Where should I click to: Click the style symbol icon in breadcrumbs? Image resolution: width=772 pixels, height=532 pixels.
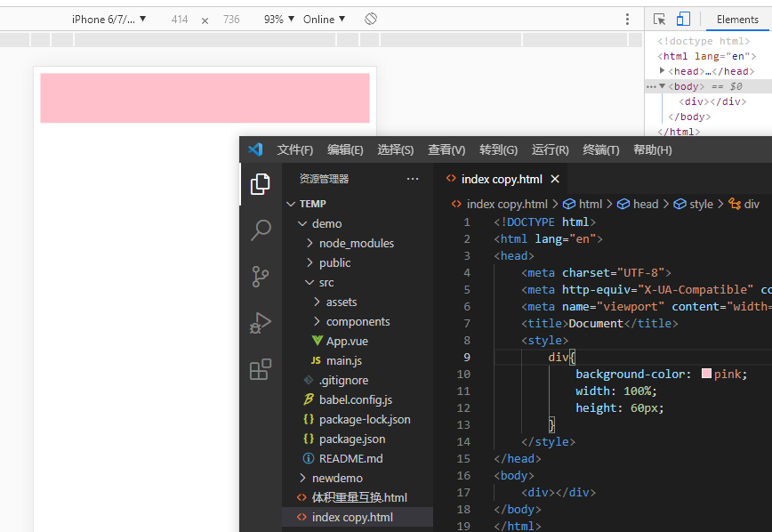pyautogui.click(x=680, y=204)
